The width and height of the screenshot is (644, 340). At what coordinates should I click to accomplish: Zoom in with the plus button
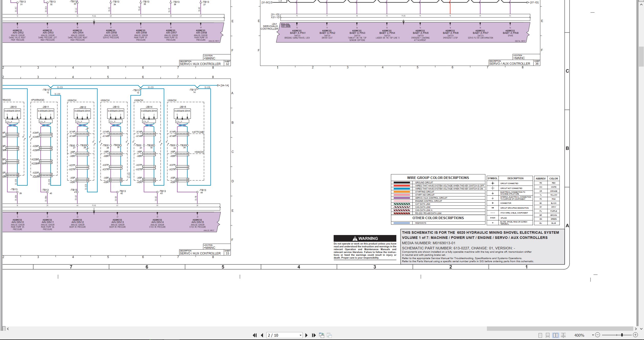[x=635, y=335]
